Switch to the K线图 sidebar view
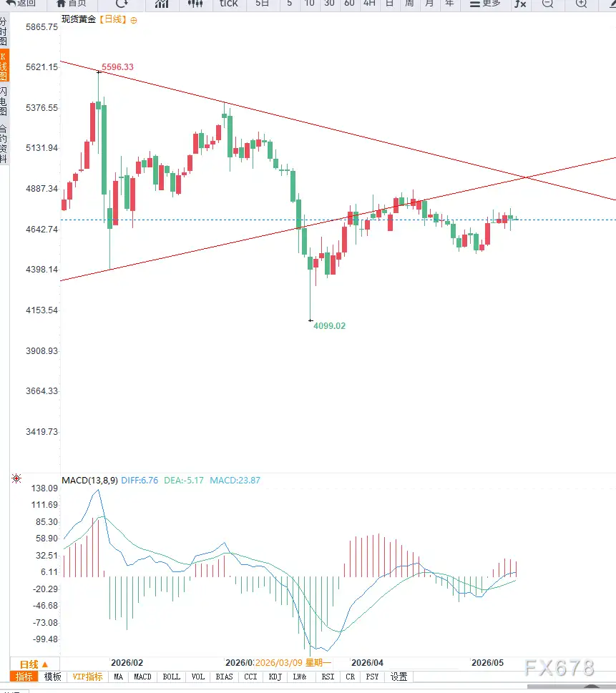Screen dimensions: 616x693 pyautogui.click(x=4, y=67)
